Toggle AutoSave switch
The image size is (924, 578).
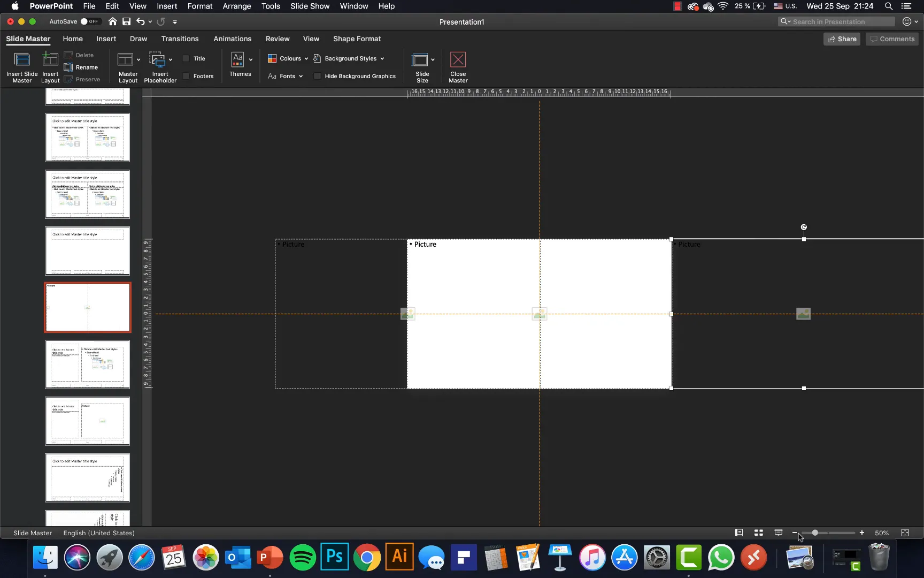90,21
